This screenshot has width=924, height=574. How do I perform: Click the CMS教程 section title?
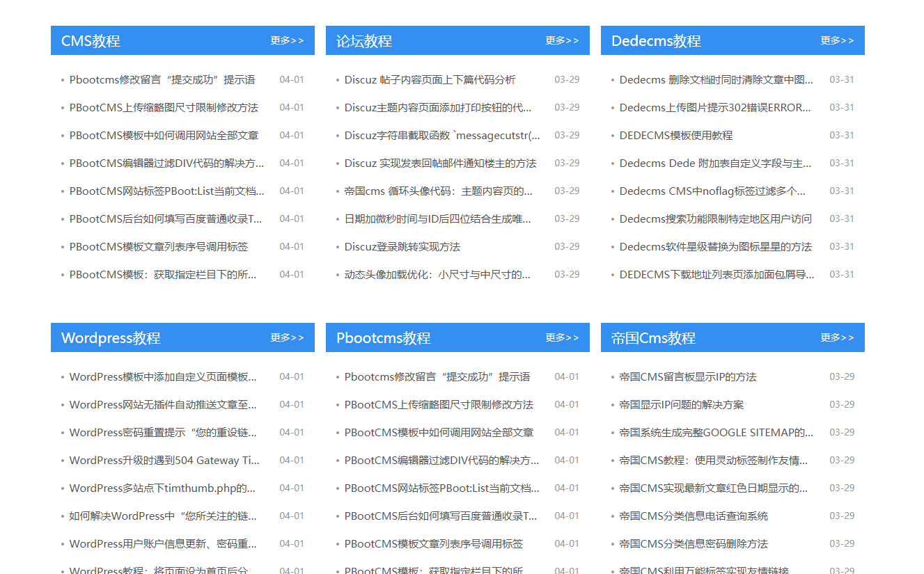pyautogui.click(x=91, y=41)
